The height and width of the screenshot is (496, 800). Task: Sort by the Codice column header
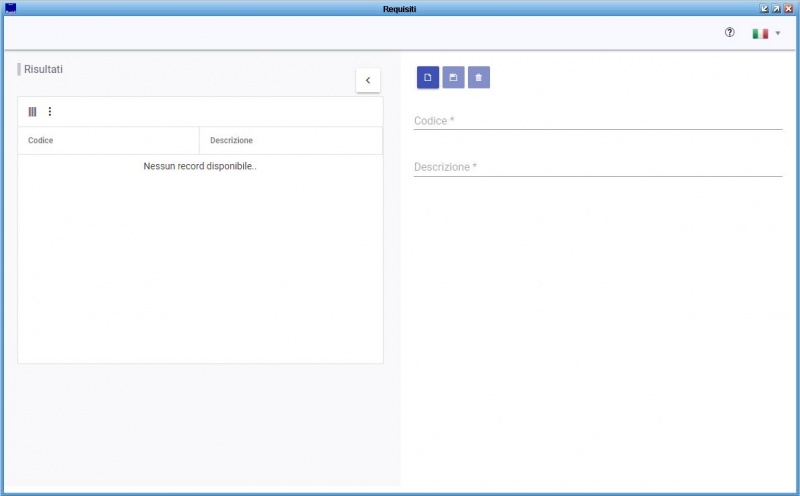[x=108, y=140]
